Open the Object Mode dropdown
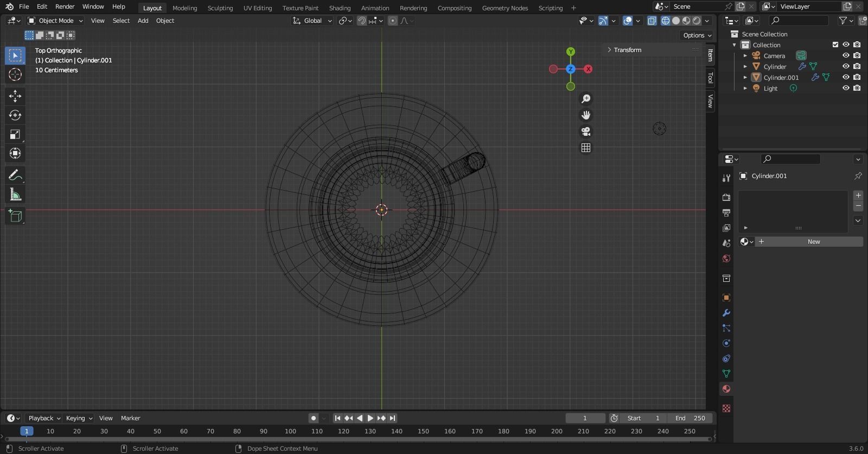 tap(55, 21)
